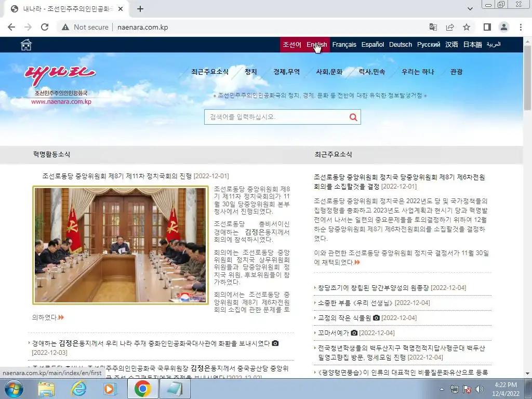Switch the site to Español
The height and width of the screenshot is (399, 532).
[x=373, y=45]
